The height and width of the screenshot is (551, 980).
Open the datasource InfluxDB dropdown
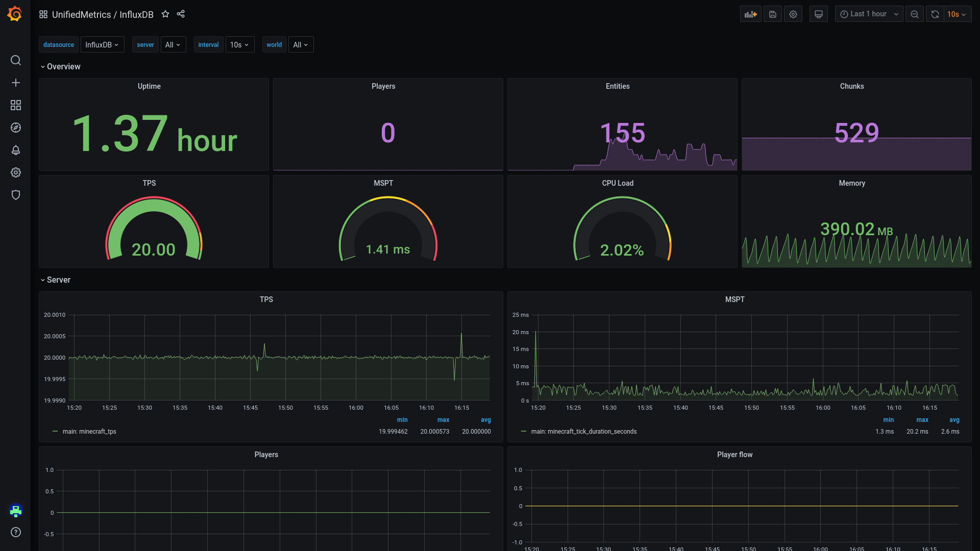point(102,45)
